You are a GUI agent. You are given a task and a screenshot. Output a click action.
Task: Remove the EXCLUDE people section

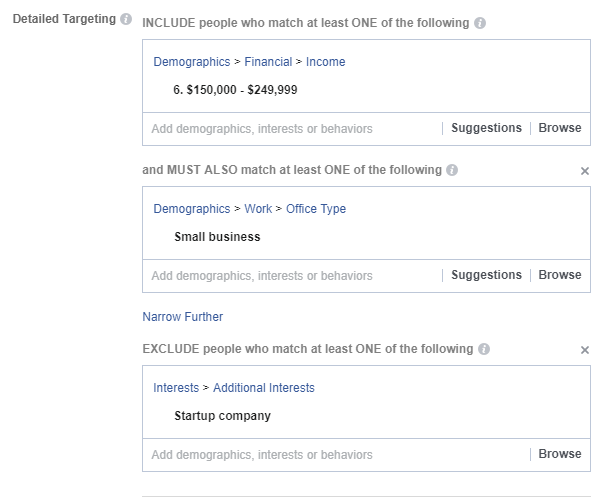pyautogui.click(x=585, y=350)
